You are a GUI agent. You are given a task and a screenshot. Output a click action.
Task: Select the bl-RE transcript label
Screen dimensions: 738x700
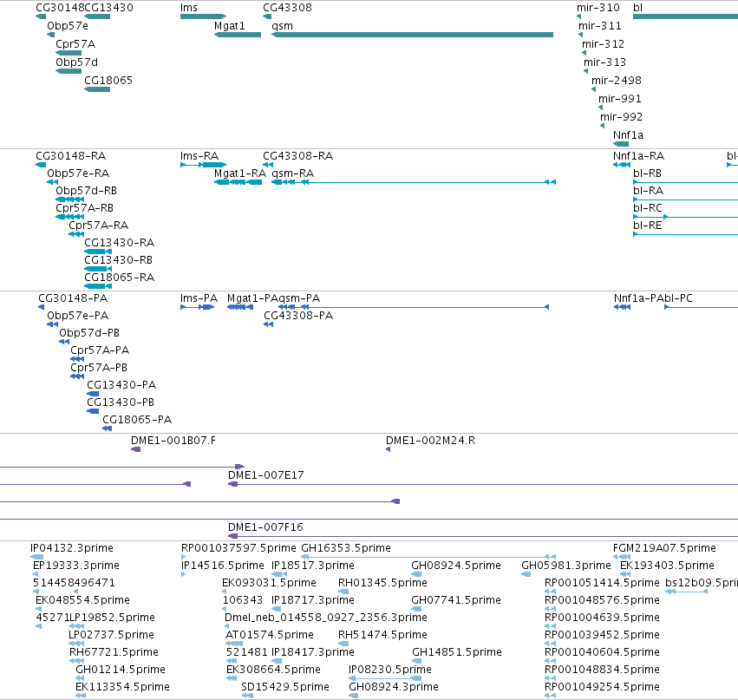coord(648,226)
